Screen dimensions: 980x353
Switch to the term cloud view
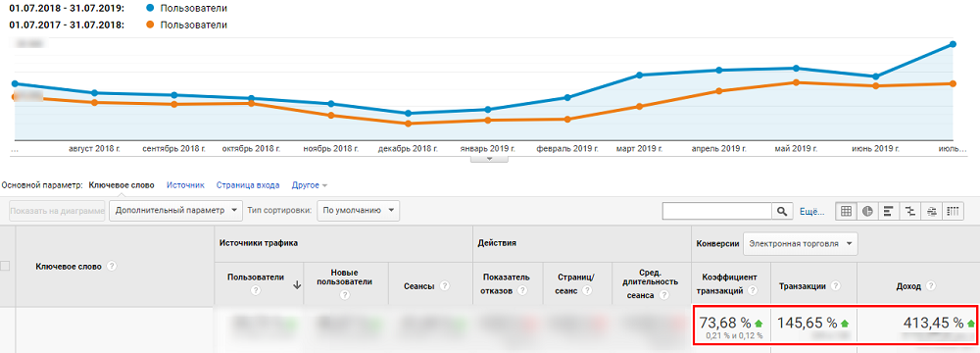[x=932, y=212]
